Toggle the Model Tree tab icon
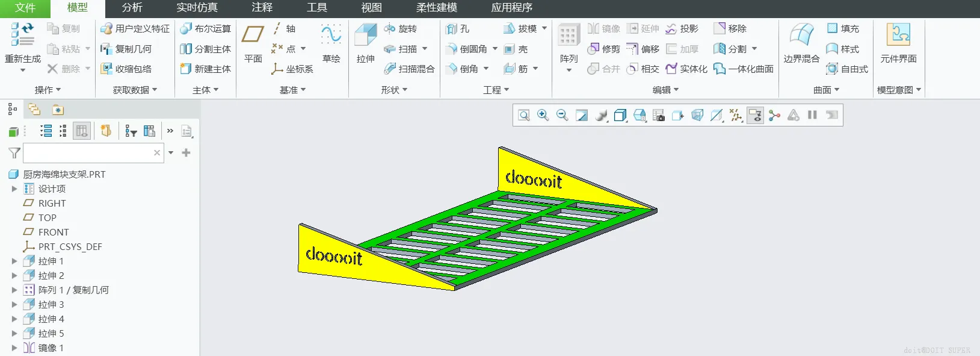The width and height of the screenshot is (980, 356). coord(12,109)
